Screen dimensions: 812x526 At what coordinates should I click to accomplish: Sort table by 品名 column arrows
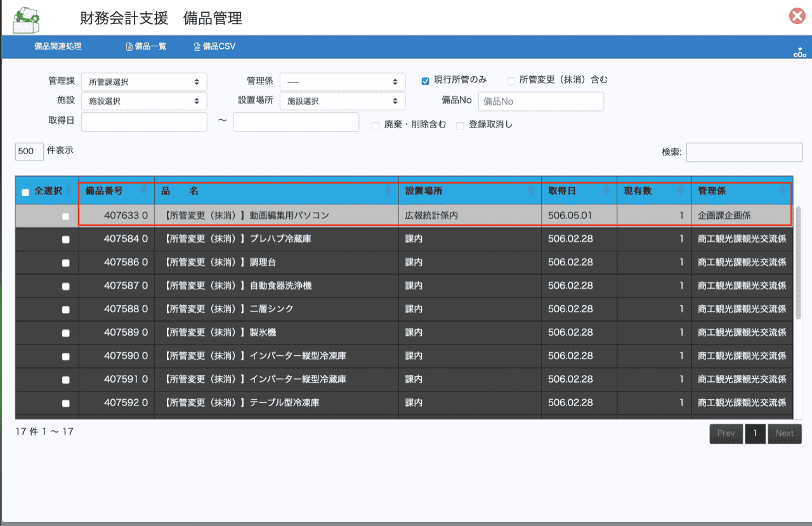[388, 190]
